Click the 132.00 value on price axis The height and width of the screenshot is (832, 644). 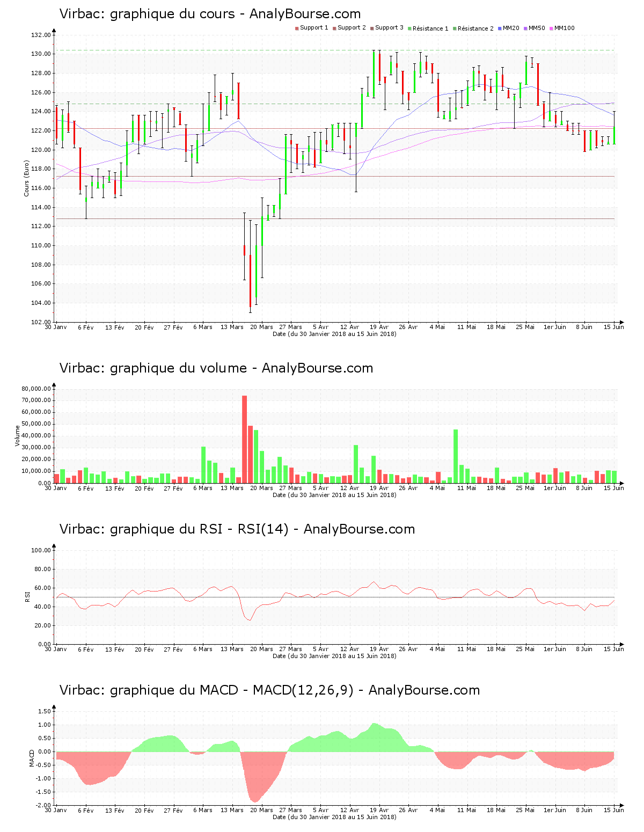pyautogui.click(x=41, y=35)
